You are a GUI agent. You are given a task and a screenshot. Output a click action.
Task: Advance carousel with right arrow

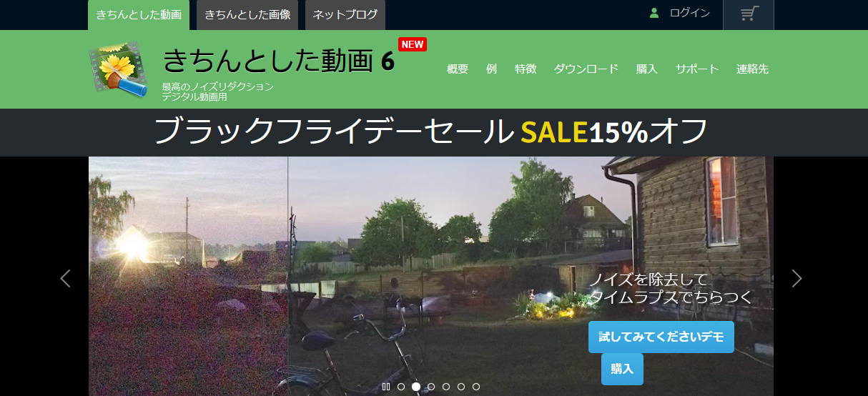[797, 278]
